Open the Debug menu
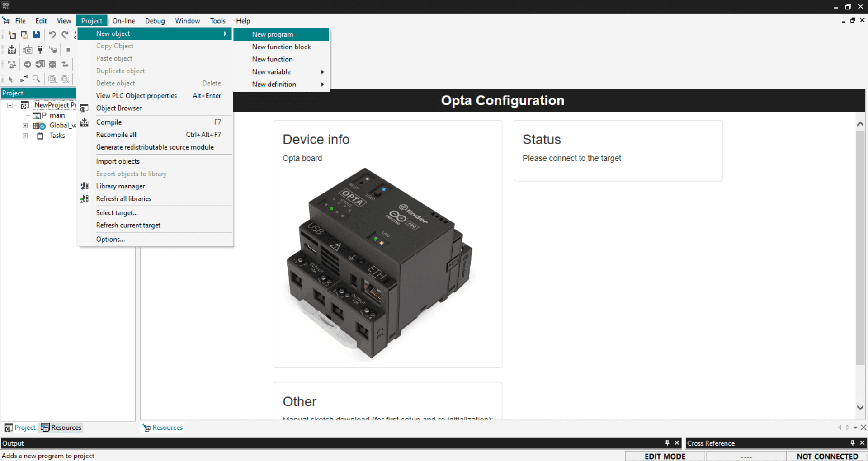868x461 pixels. 155,21
